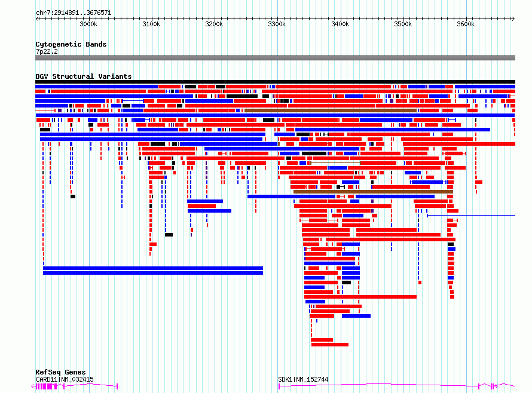532x393 pixels.
Task: Click the chr7:2914891..3676571 coordinate label
Action: [74, 13]
